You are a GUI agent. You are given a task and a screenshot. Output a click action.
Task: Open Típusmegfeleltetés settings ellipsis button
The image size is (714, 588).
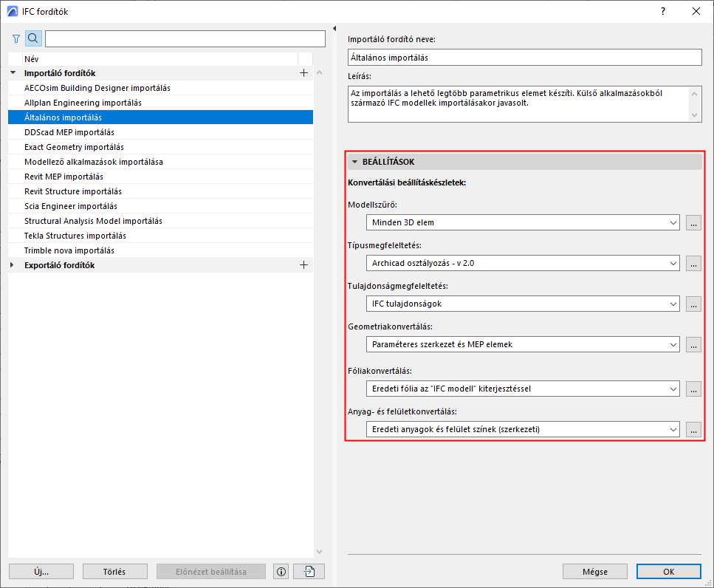693,263
